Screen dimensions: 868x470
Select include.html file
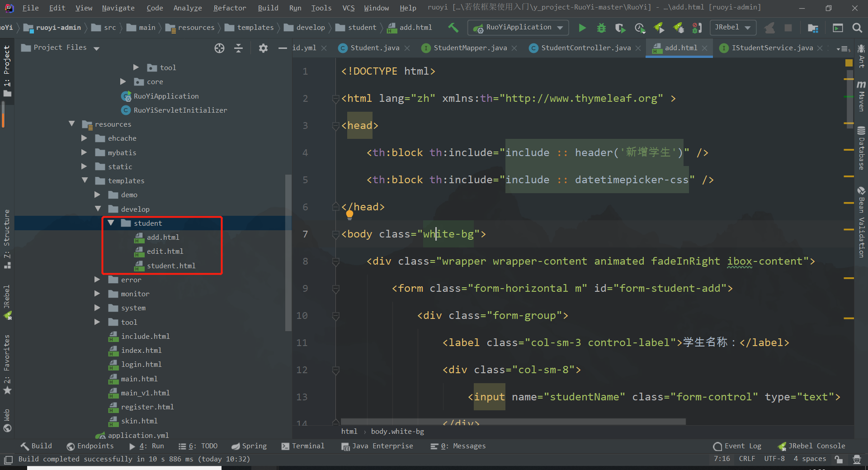(x=145, y=336)
